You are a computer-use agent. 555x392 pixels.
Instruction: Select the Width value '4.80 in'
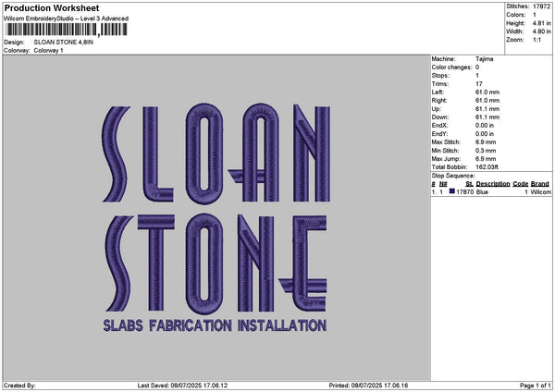[x=541, y=31]
